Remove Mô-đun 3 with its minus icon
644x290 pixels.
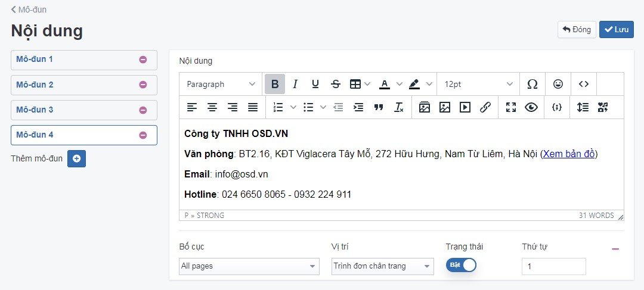pos(143,110)
